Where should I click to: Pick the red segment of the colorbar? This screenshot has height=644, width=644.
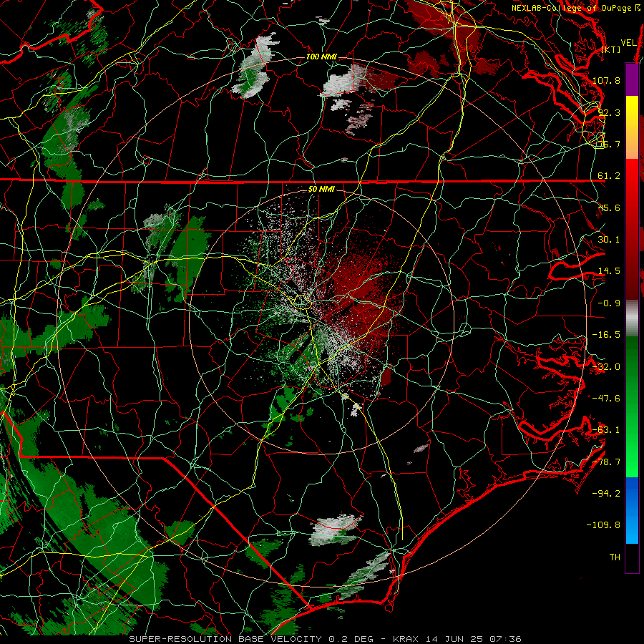point(632,229)
